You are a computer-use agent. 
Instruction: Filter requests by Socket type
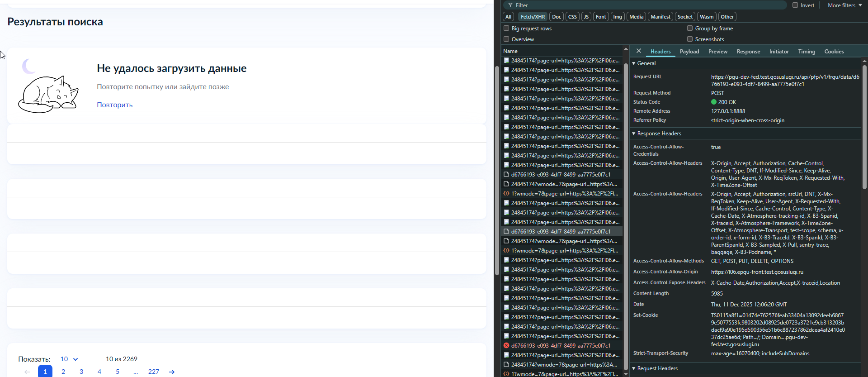[685, 17]
